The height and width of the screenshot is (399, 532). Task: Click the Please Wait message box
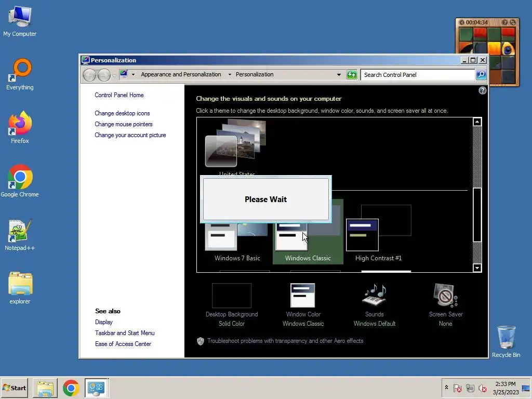click(x=265, y=199)
